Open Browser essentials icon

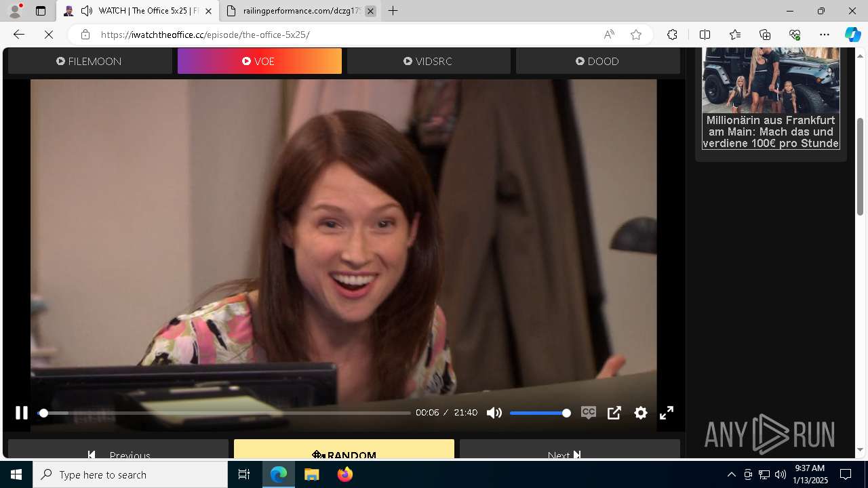tap(795, 35)
